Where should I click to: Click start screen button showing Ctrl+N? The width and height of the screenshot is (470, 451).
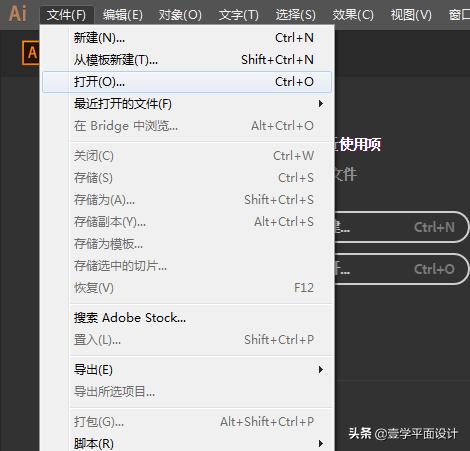pyautogui.click(x=401, y=227)
